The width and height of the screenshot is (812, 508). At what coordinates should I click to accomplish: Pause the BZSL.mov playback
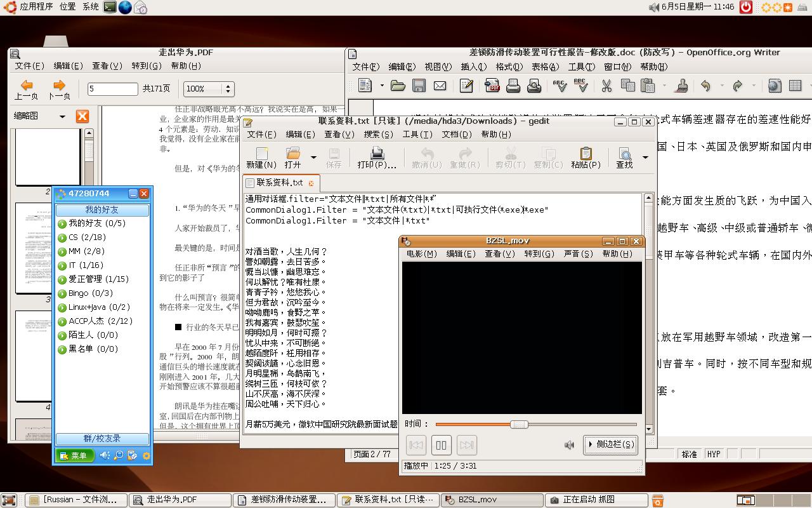click(x=441, y=445)
